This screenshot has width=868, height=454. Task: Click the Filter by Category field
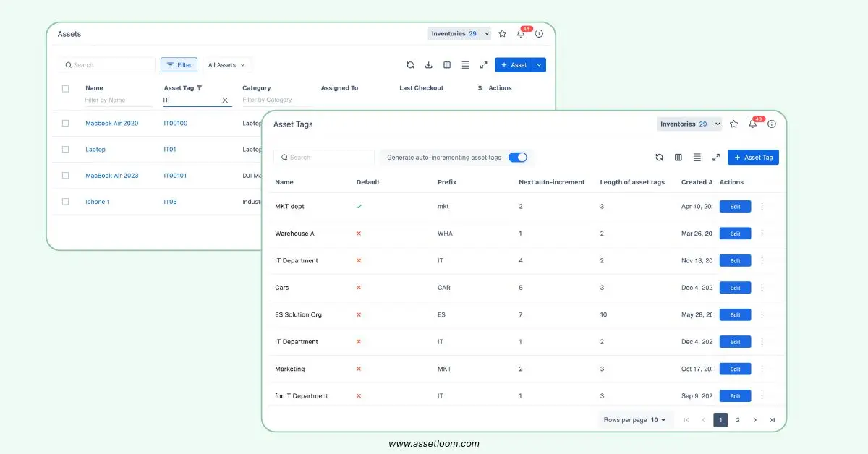click(276, 100)
